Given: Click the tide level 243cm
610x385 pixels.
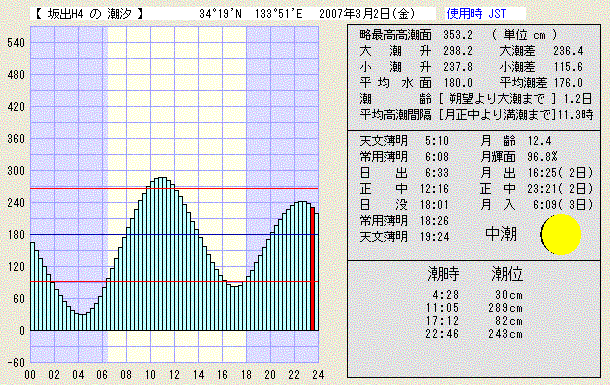Looking at the screenshot, I should [x=506, y=334].
